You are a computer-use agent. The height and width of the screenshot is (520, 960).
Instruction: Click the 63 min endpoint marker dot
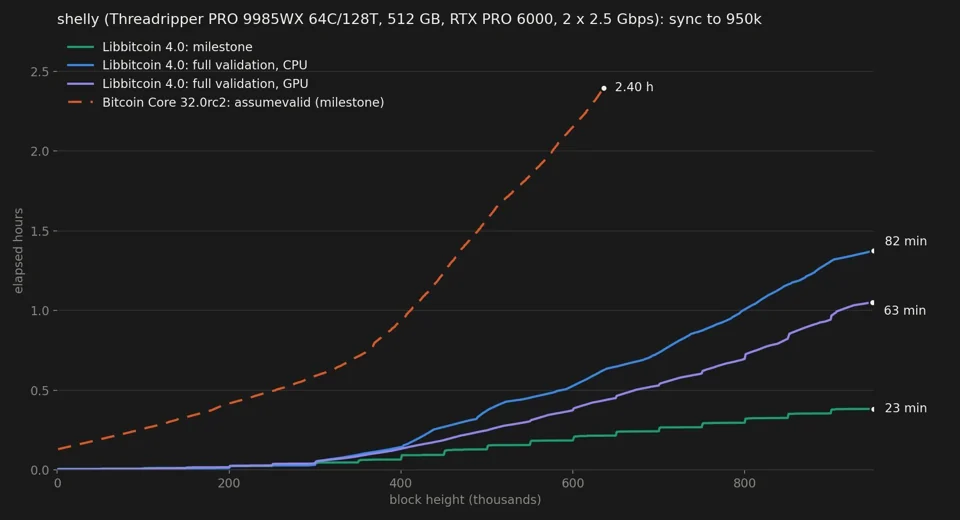[x=872, y=303]
